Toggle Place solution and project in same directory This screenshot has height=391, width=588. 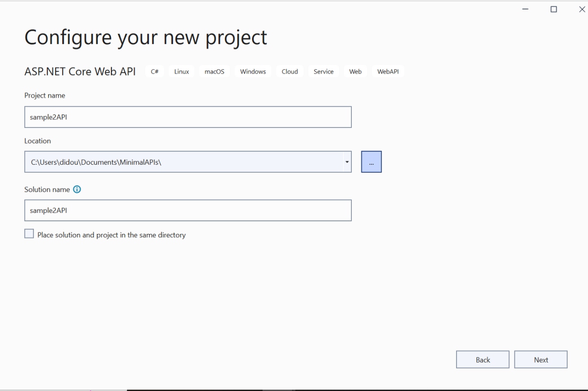(29, 234)
